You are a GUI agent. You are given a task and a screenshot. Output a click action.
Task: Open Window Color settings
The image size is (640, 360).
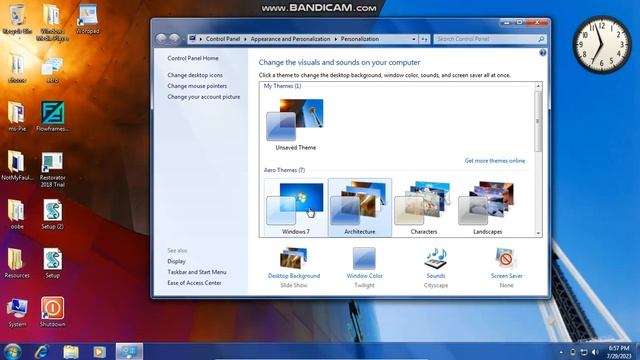coord(364,268)
